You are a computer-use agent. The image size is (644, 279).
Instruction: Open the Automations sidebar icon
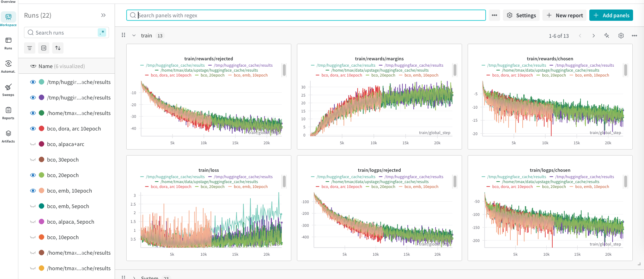(8, 66)
